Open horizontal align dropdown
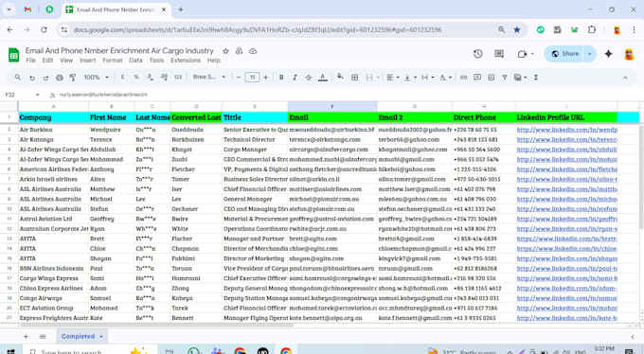Viewport: 644px width, 354px height. coord(393,78)
